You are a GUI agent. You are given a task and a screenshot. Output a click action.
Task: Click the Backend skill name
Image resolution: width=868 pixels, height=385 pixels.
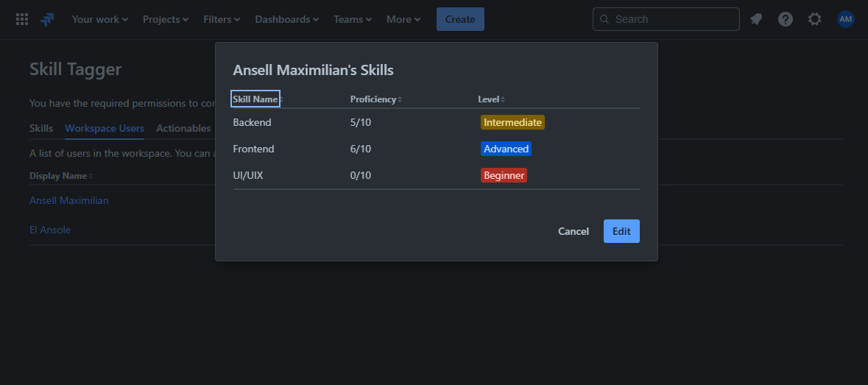[x=252, y=122]
